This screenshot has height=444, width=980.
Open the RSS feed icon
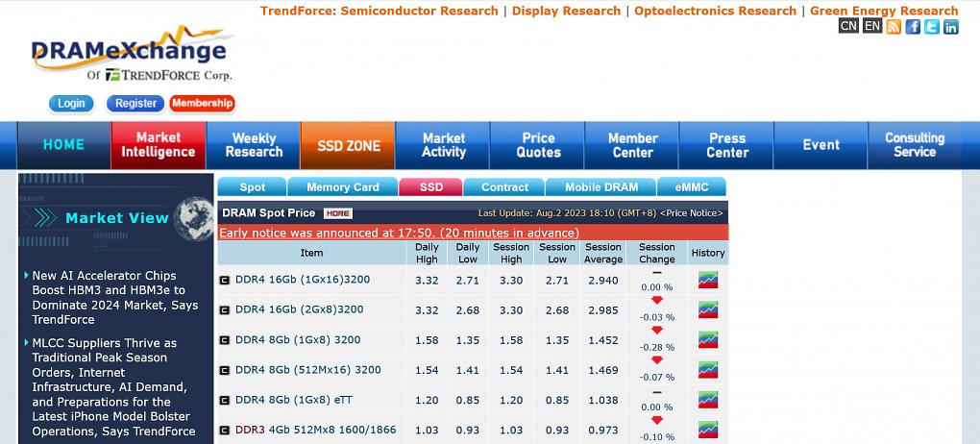[x=894, y=26]
